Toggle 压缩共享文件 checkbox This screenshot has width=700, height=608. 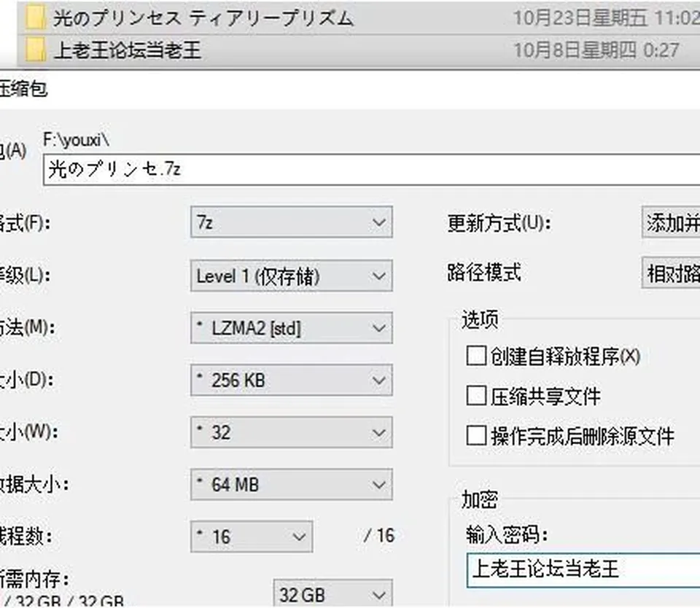click(476, 396)
